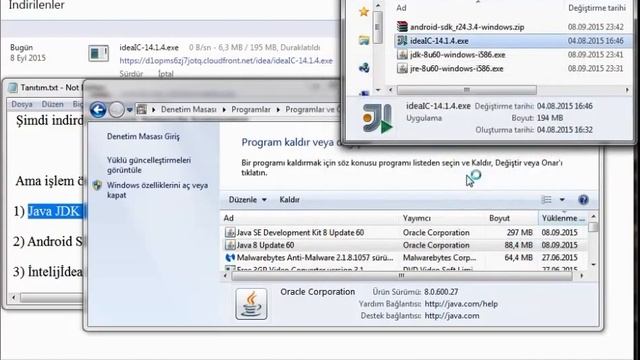Click İptal to cancel the download
Viewport: 640px width, 360px height.
(x=166, y=74)
